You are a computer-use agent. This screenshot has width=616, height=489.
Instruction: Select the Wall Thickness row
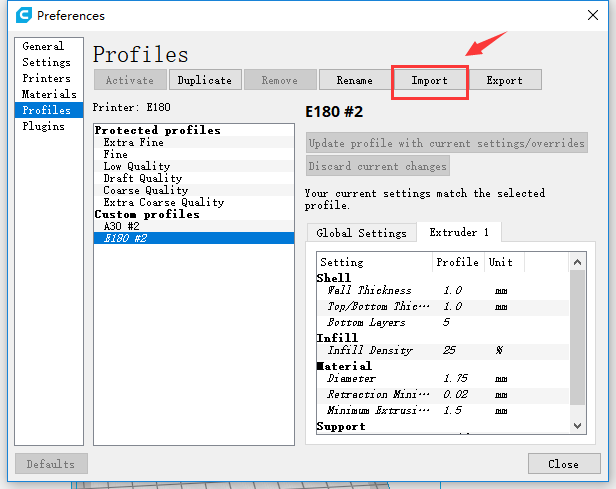coord(443,291)
